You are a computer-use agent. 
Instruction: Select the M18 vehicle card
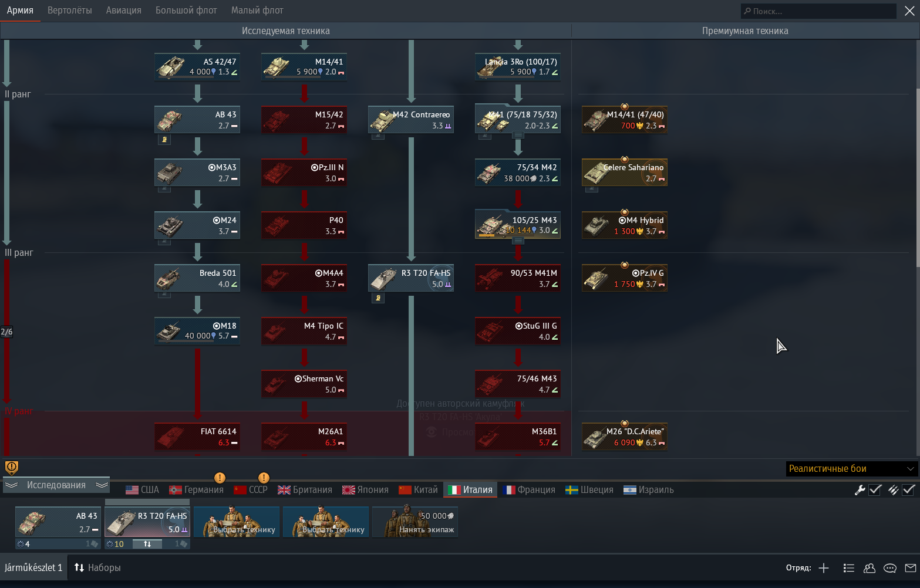[197, 331]
